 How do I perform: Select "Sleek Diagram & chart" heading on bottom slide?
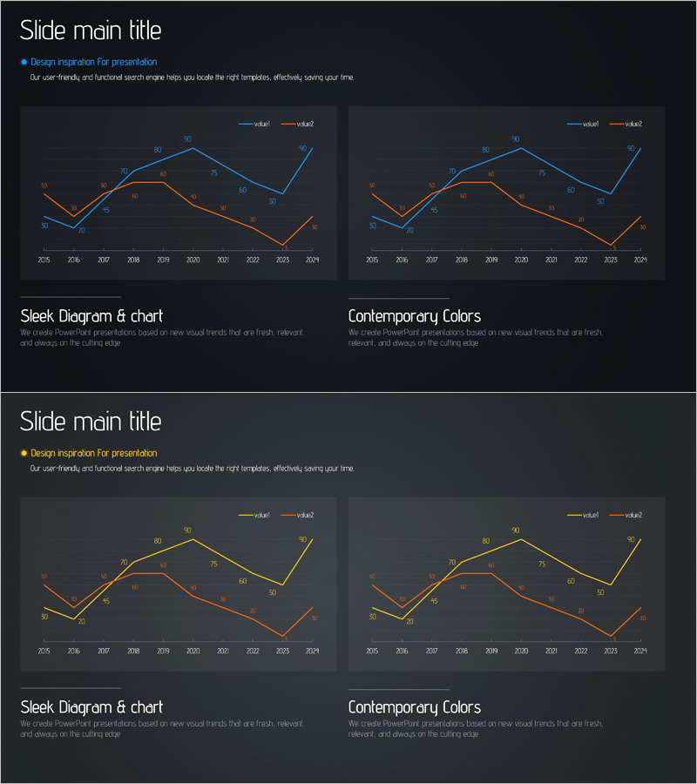click(91, 707)
